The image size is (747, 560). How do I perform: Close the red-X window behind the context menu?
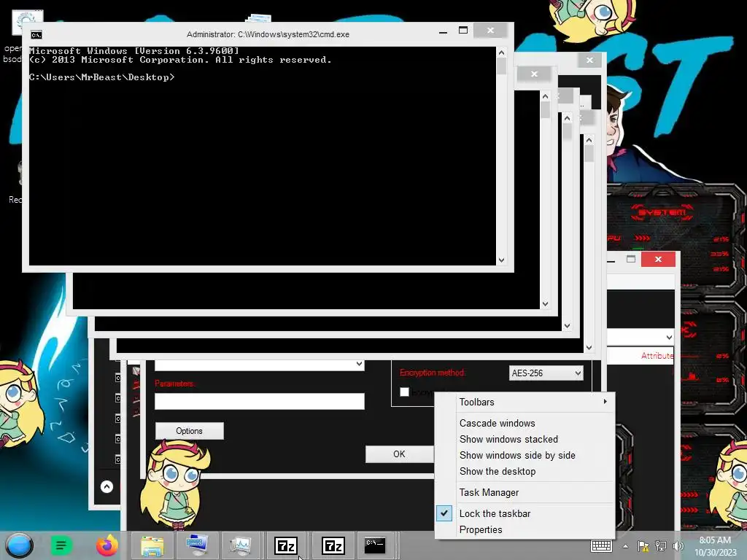[x=658, y=259]
